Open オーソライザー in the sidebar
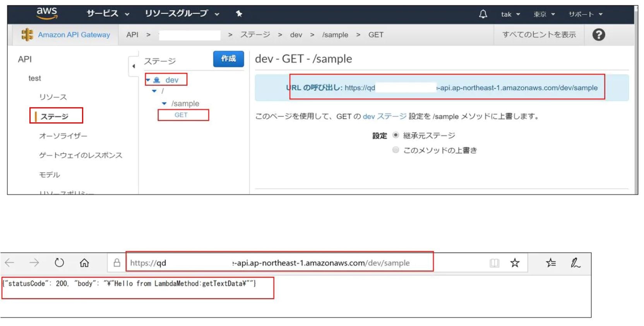Screen dimensions: 644x326 click(x=63, y=136)
